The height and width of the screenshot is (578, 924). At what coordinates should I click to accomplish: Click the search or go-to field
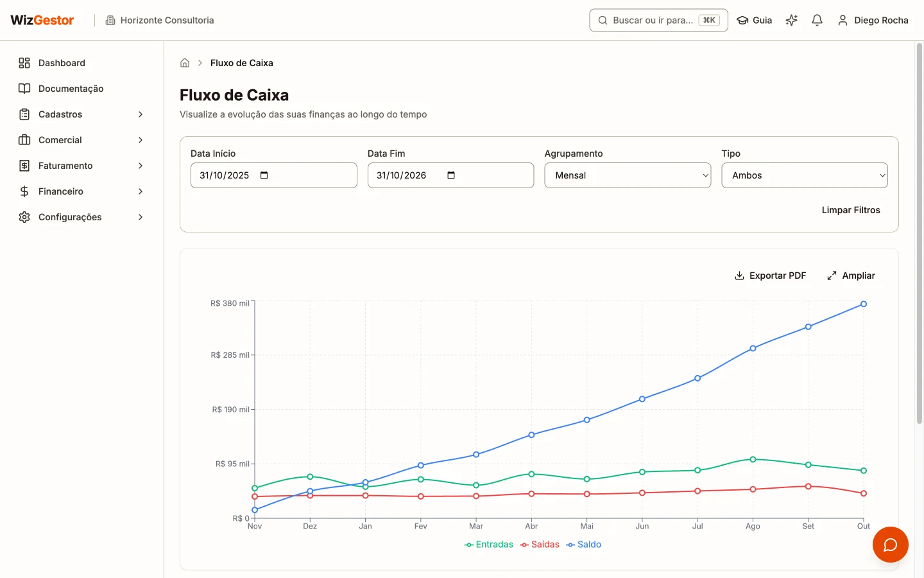click(658, 21)
